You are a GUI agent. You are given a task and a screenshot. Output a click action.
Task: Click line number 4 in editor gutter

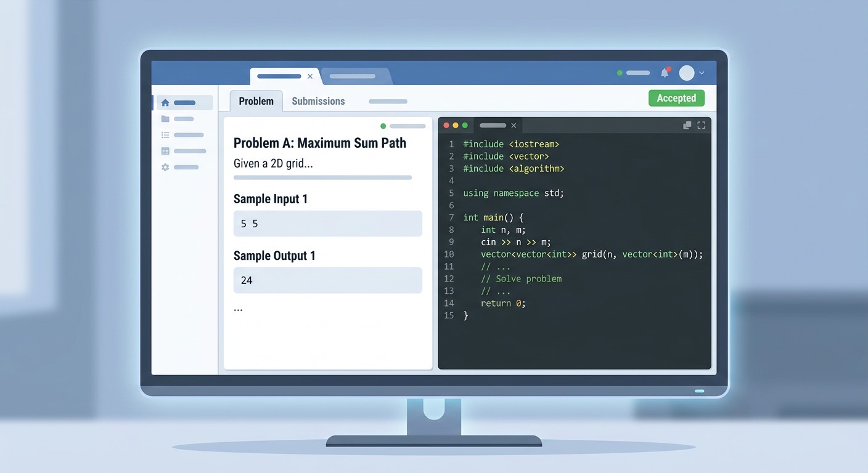[451, 180]
